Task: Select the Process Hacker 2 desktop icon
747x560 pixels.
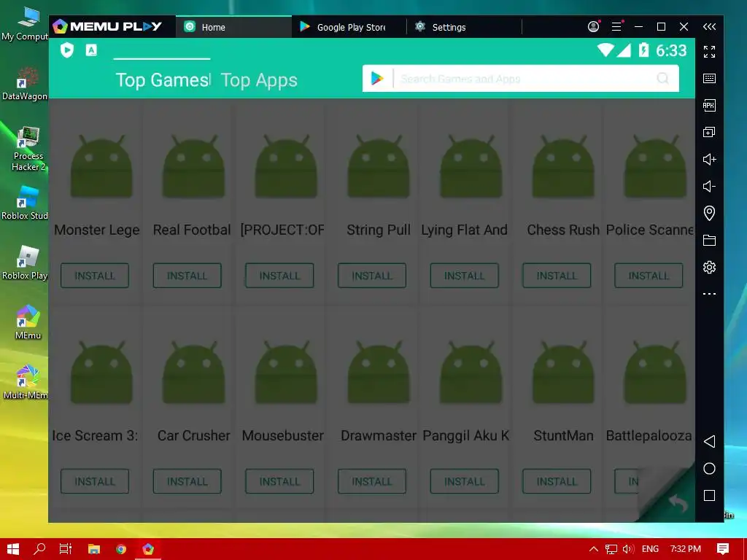Action: [28, 149]
